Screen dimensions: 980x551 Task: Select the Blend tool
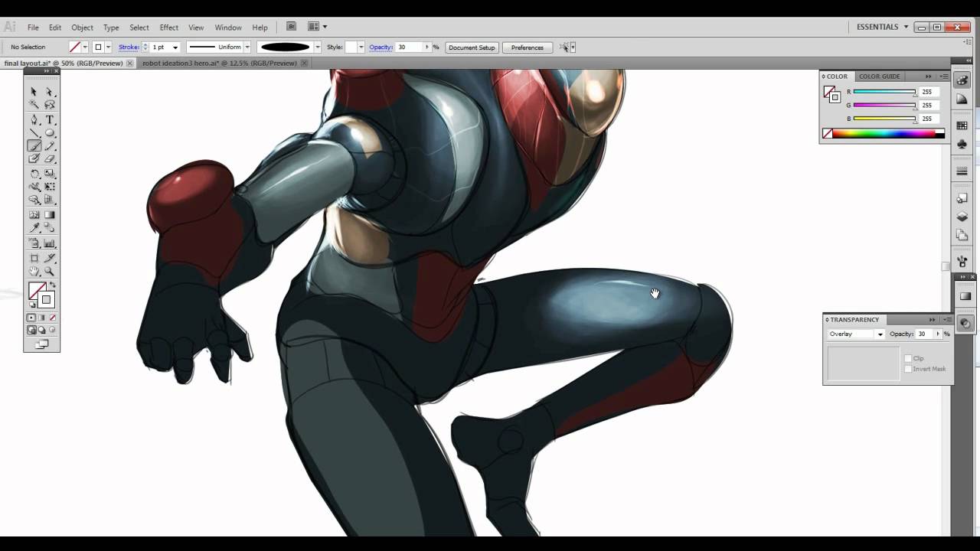(x=50, y=227)
